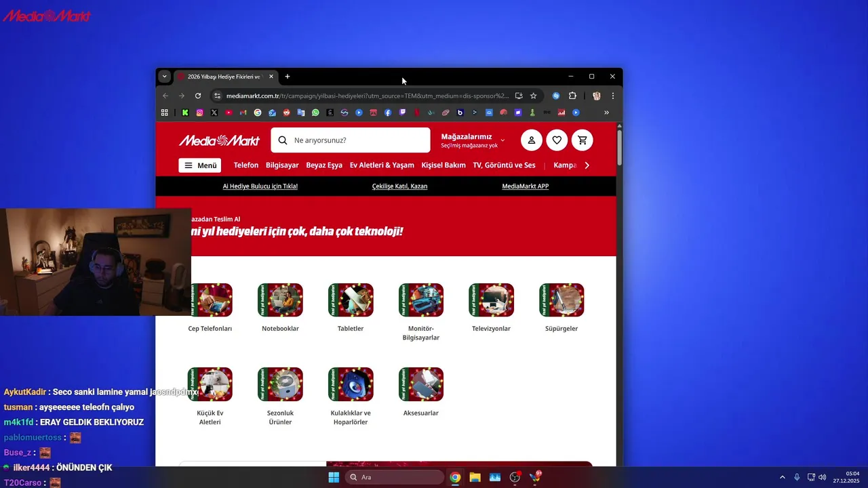Screen dimensions: 868x488
Task: Open the Instagram bookmark
Action: coord(199,113)
